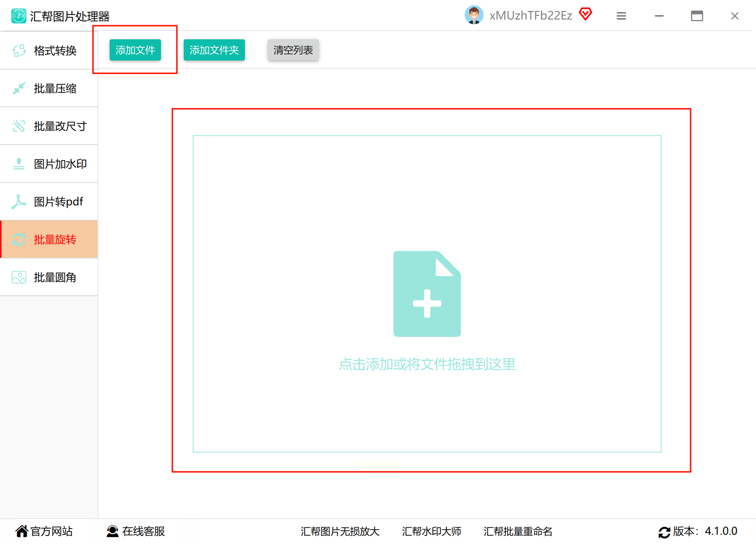Open the hamburger menu in title bar
The height and width of the screenshot is (544, 756).
(x=621, y=16)
